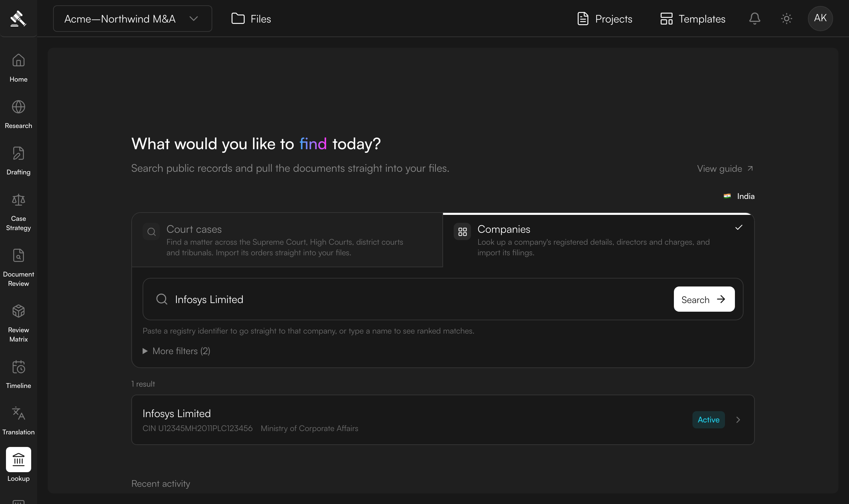Open the Drafting tool
Viewport: 849px width, 504px height.
pyautogui.click(x=18, y=161)
